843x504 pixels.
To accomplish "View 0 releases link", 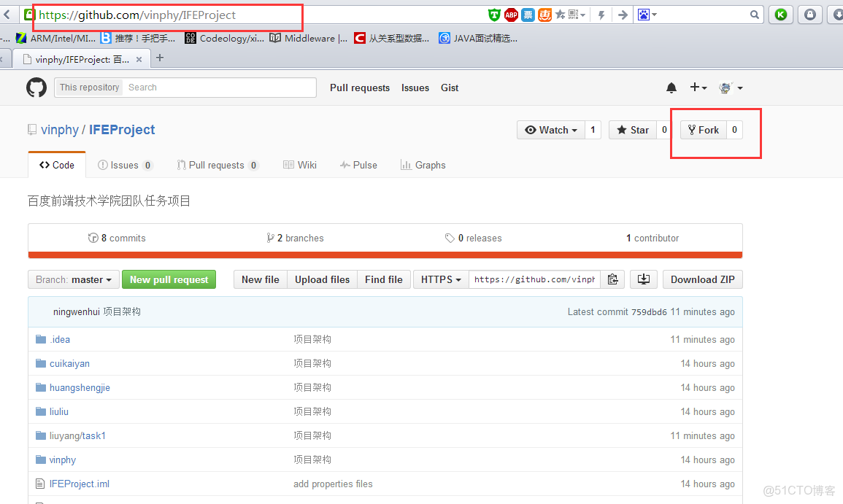I will pyautogui.click(x=473, y=238).
